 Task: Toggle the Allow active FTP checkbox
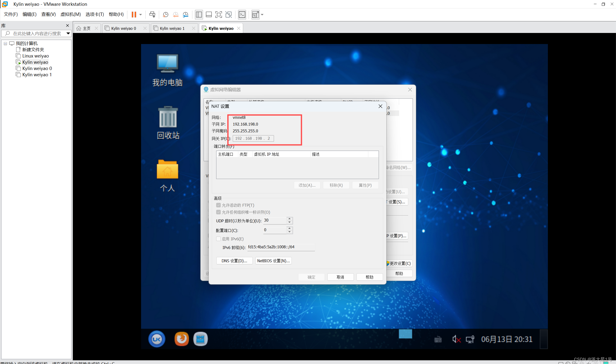pyautogui.click(x=218, y=205)
